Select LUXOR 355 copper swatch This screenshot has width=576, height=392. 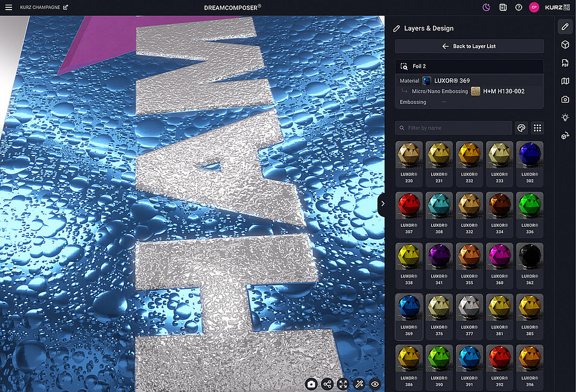[469, 266]
